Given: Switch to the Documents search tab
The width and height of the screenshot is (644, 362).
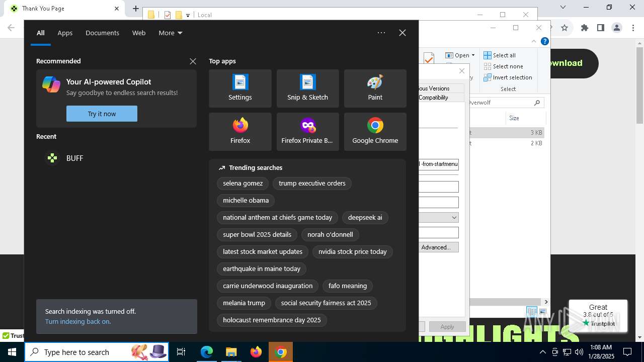Looking at the screenshot, I should 102,33.
